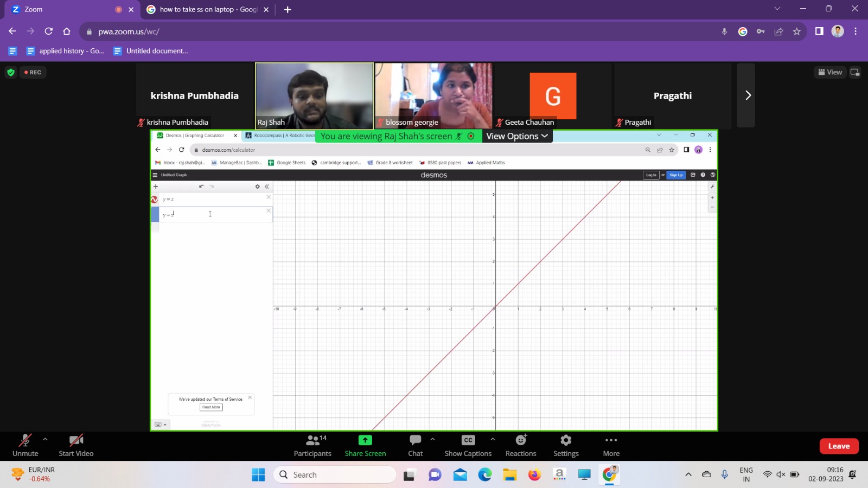Open Firefox from taskbar
The height and width of the screenshot is (488, 868).
(534, 475)
